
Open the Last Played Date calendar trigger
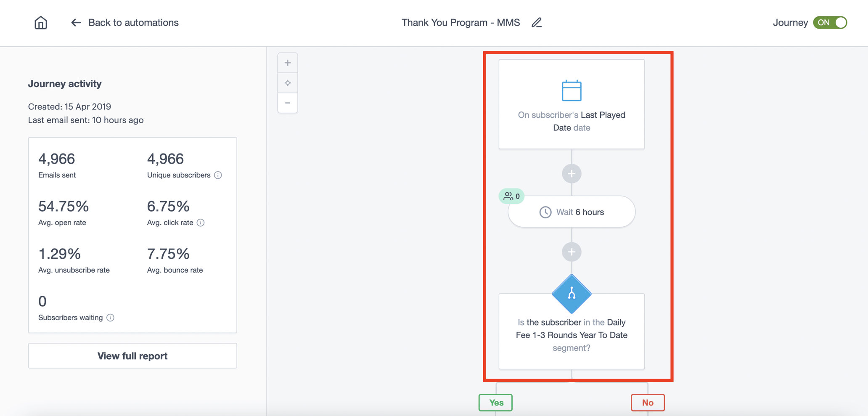571,104
